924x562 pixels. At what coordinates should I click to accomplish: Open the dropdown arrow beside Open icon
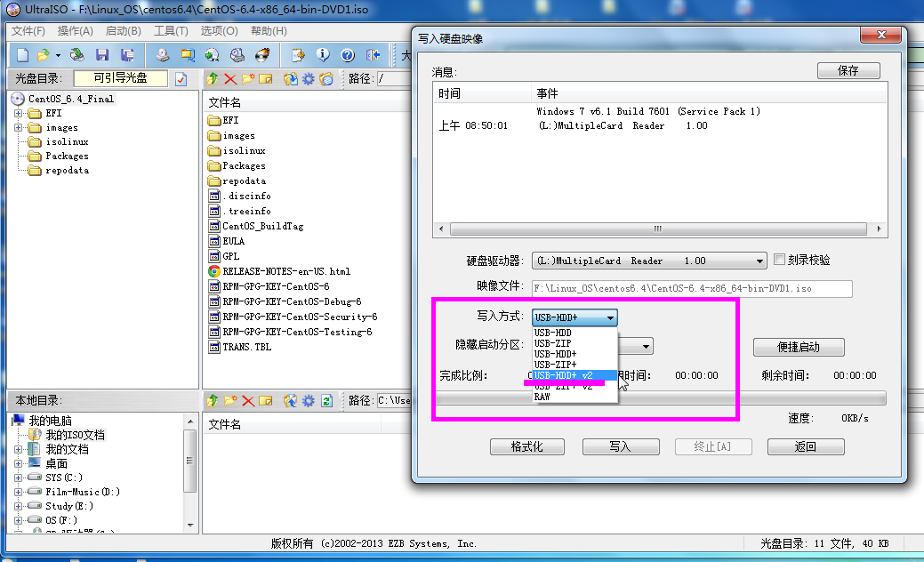click(x=58, y=56)
